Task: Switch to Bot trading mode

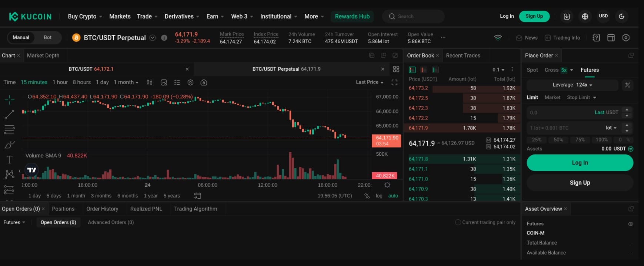Action: [48, 37]
